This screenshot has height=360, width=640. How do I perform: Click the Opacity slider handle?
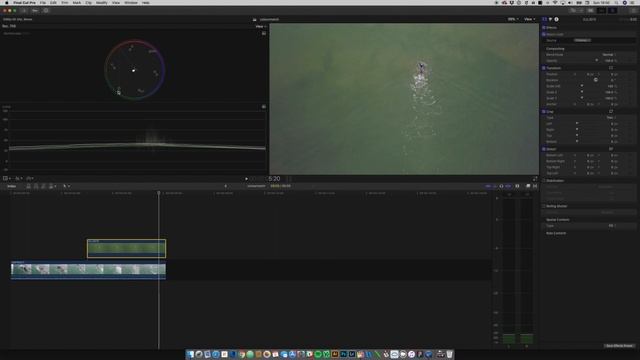[596, 60]
